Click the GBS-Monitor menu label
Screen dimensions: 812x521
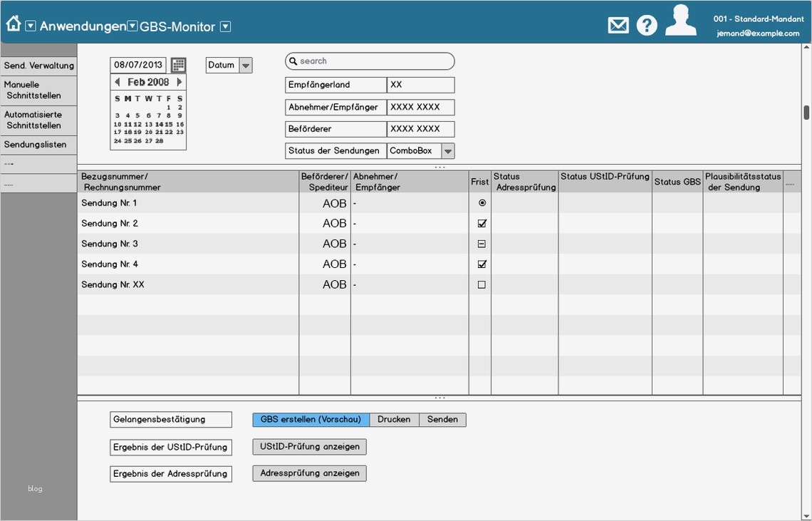177,26
